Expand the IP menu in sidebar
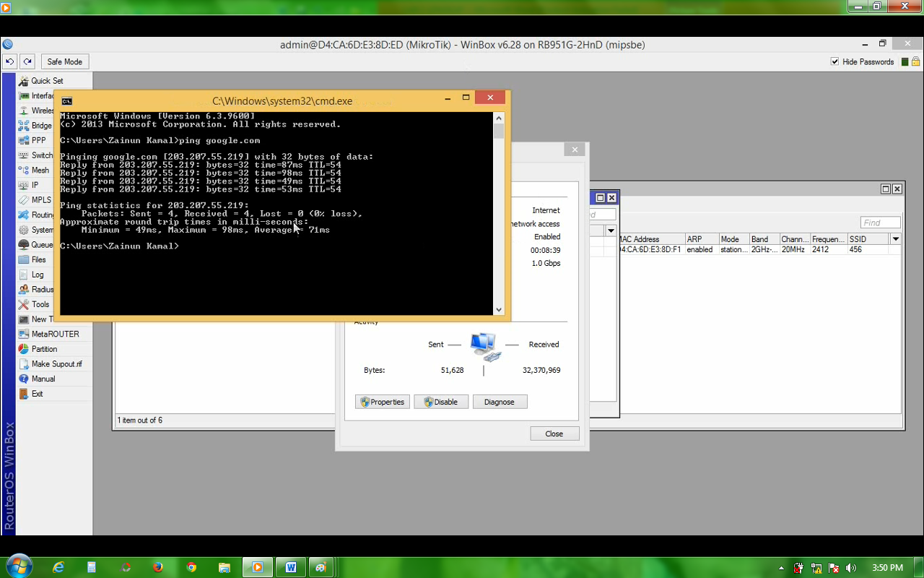The width and height of the screenshot is (924, 578). click(35, 185)
